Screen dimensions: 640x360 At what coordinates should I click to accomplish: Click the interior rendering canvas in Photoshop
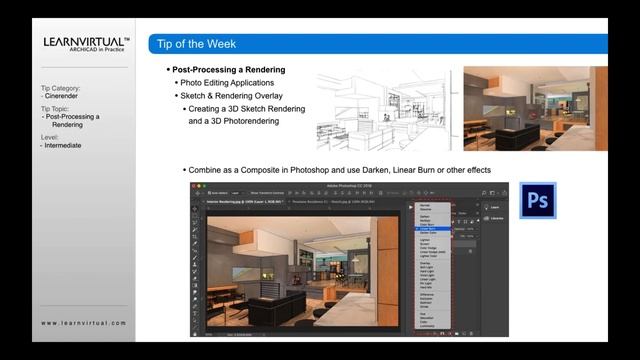302,271
